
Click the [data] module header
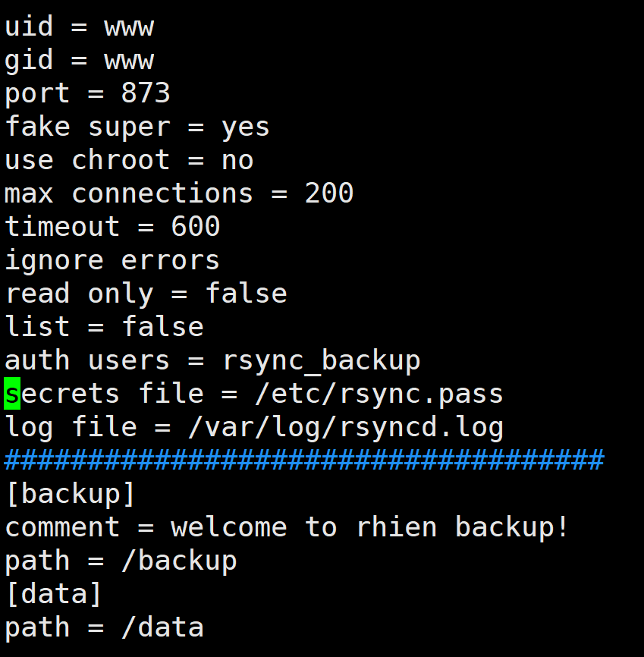point(54,594)
